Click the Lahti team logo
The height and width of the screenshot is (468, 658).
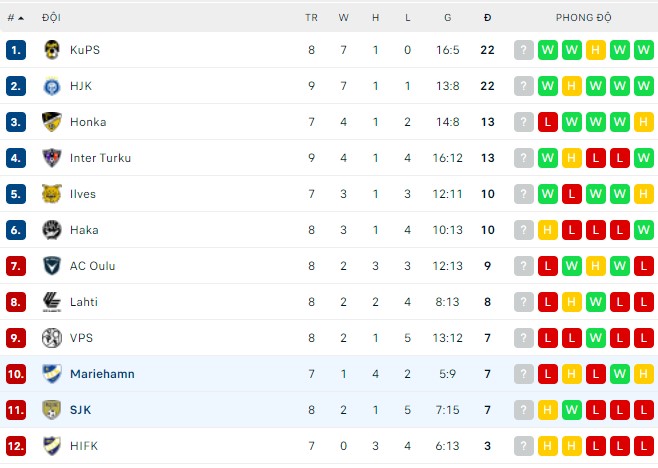[52, 302]
